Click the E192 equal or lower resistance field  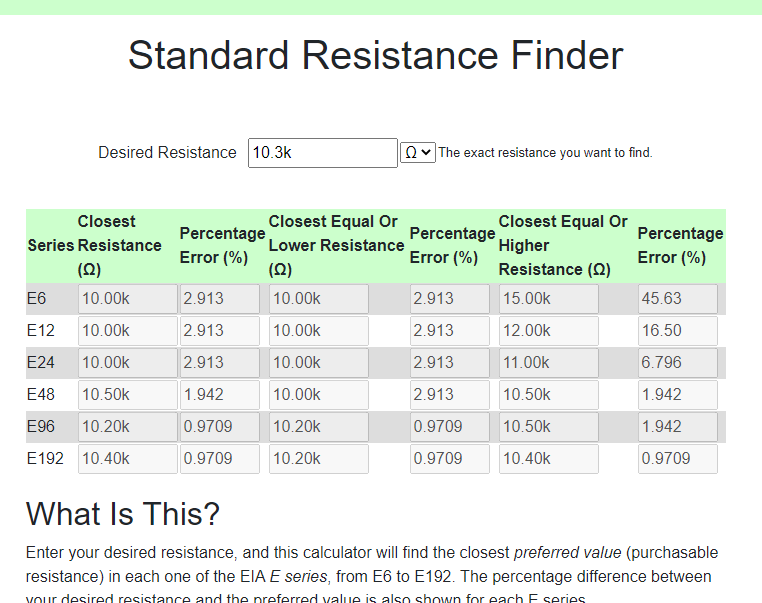318,459
